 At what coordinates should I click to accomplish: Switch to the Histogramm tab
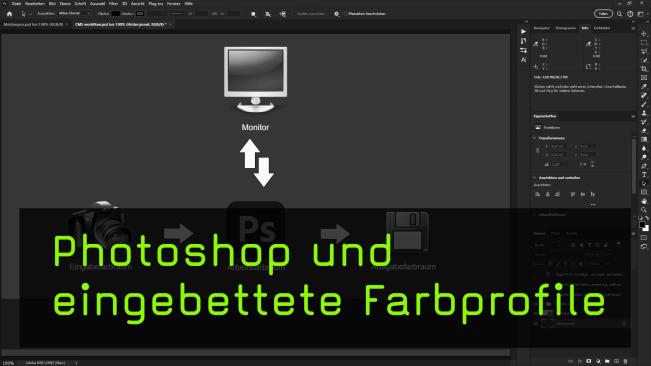pyautogui.click(x=565, y=28)
